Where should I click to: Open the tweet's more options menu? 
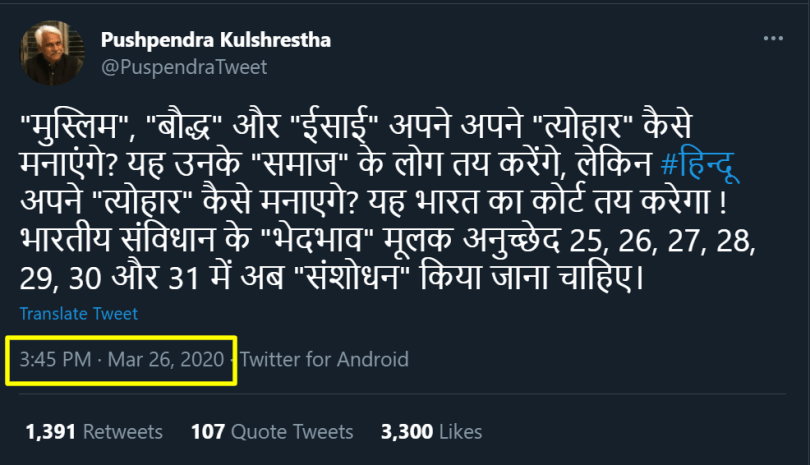pos(773,40)
